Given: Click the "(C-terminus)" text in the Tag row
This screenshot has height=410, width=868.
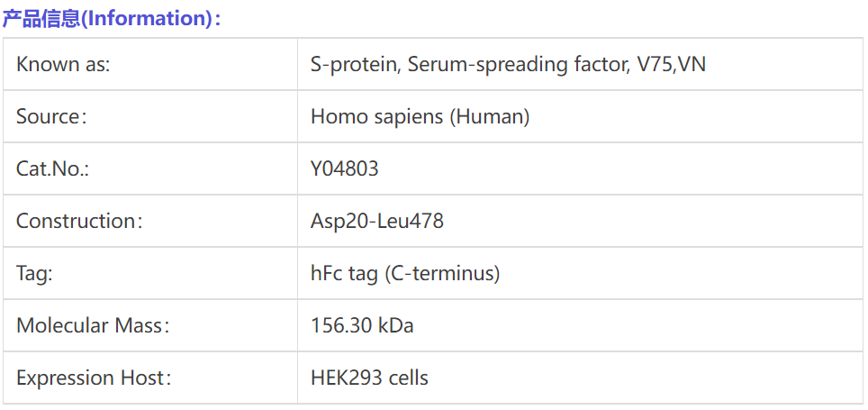Looking at the screenshot, I should pyautogui.click(x=442, y=273).
